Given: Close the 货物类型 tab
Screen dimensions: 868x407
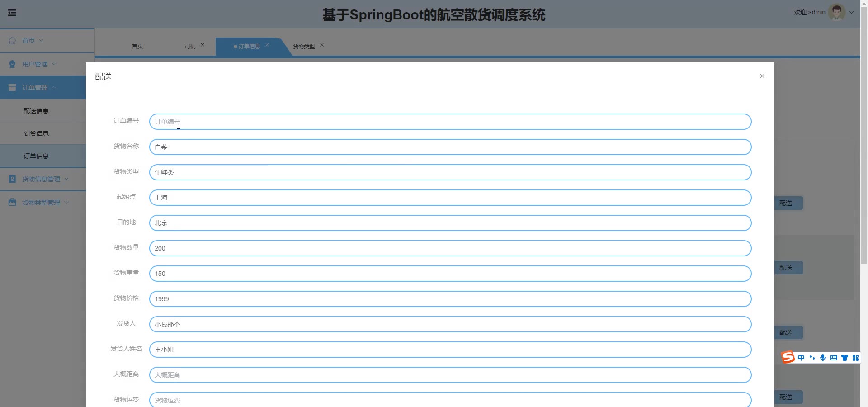Looking at the screenshot, I should point(322,45).
